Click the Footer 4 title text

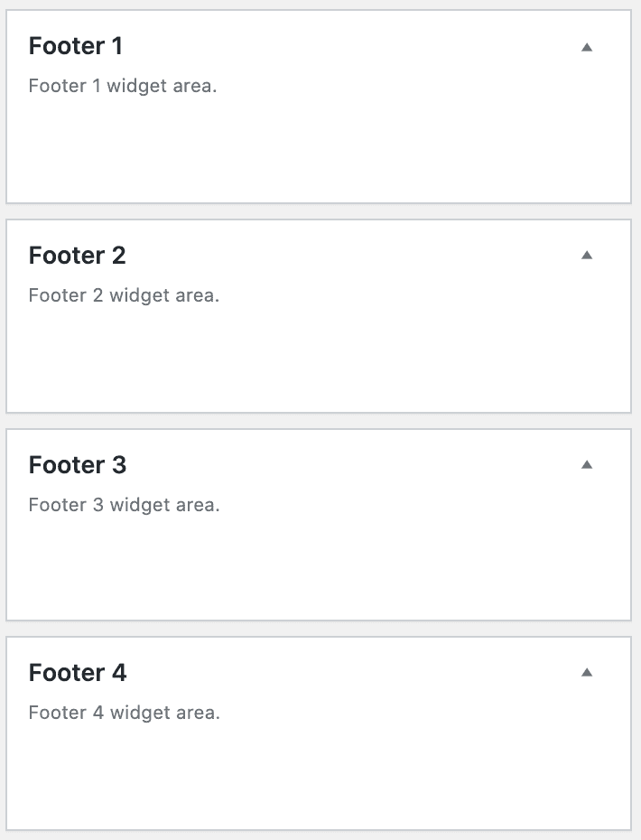(x=79, y=672)
